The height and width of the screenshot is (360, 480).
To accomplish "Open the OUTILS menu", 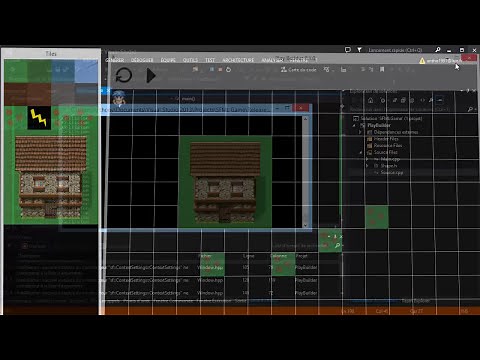I will point(190,60).
